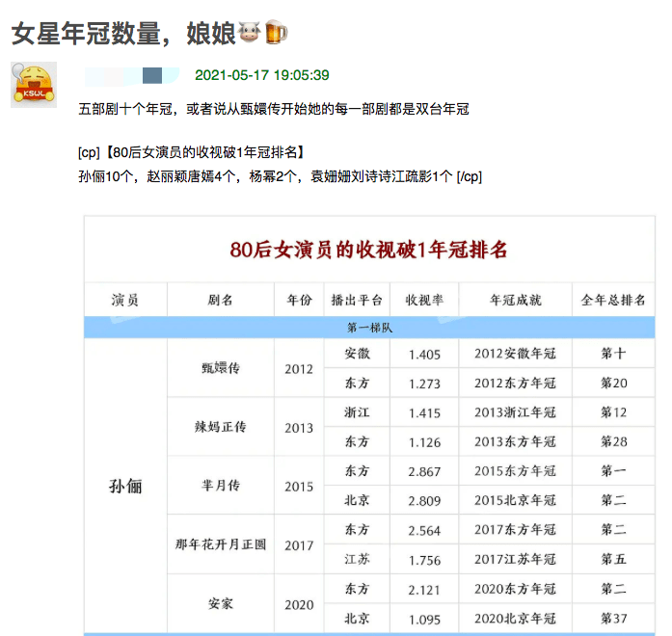Screen dimensions: 672x636
Task: Click the year cell 2013
Action: pyautogui.click(x=299, y=428)
